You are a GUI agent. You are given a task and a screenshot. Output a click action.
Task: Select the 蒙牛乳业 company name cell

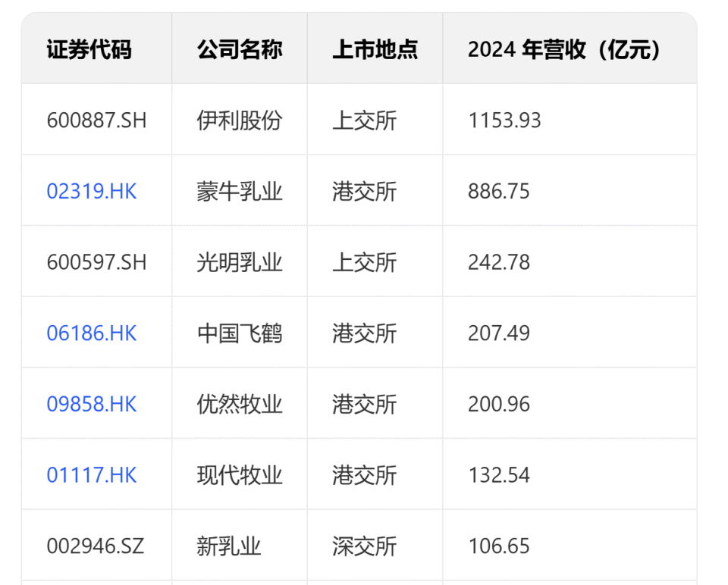240,191
